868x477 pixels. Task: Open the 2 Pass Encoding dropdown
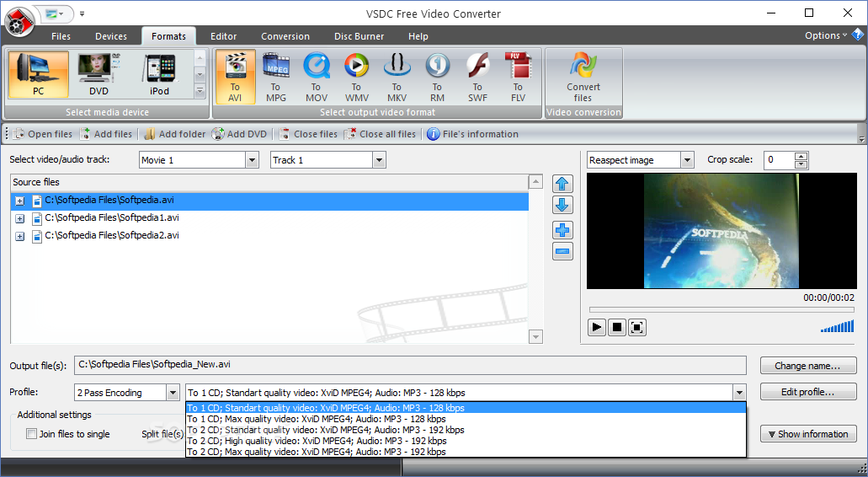[173, 393]
